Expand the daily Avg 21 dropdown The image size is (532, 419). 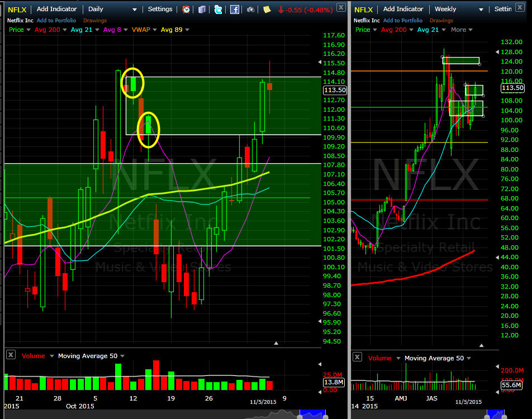coord(97,30)
